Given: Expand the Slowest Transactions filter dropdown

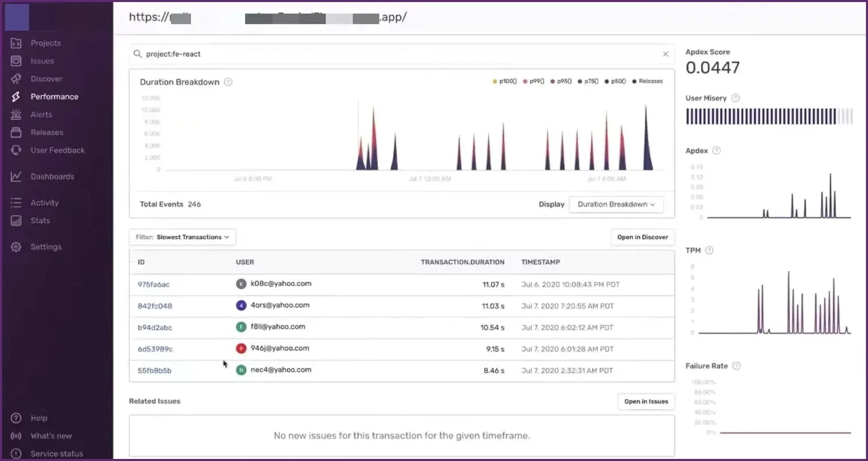Looking at the screenshot, I should pyautogui.click(x=182, y=237).
